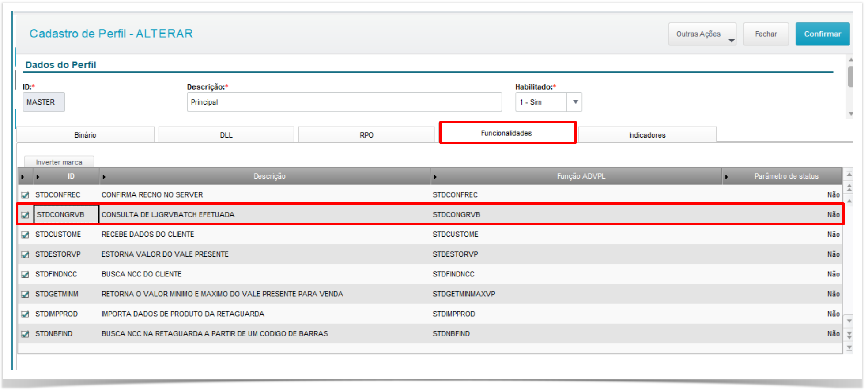Jump to last row with bottom grid arrow
Viewport: 868px width, 392px height.
click(x=849, y=347)
